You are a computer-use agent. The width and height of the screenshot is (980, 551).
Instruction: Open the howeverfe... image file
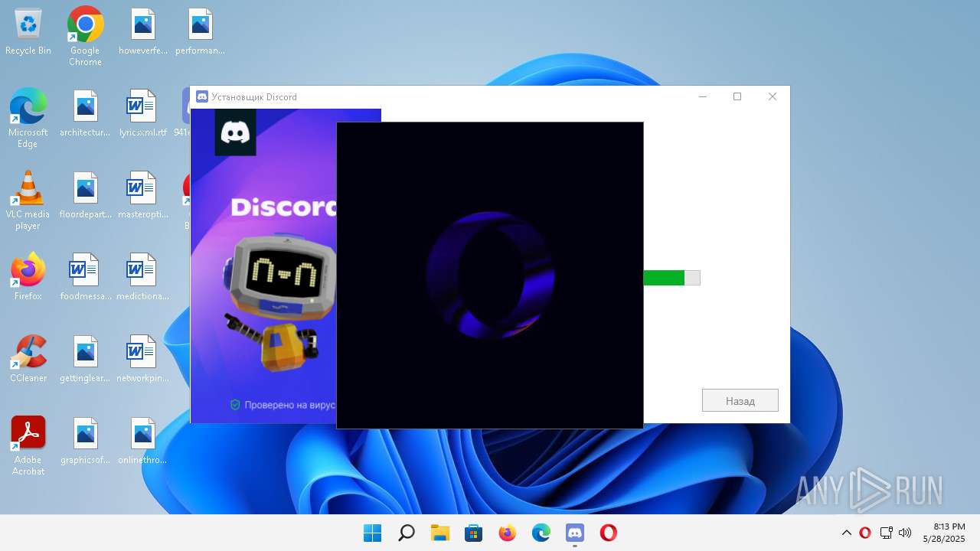[143, 32]
